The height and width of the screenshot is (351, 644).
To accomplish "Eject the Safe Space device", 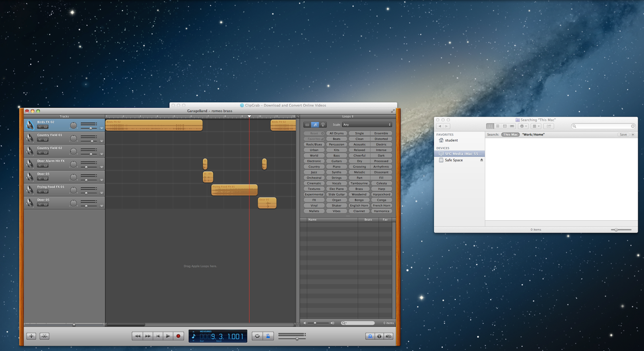I will coord(481,160).
